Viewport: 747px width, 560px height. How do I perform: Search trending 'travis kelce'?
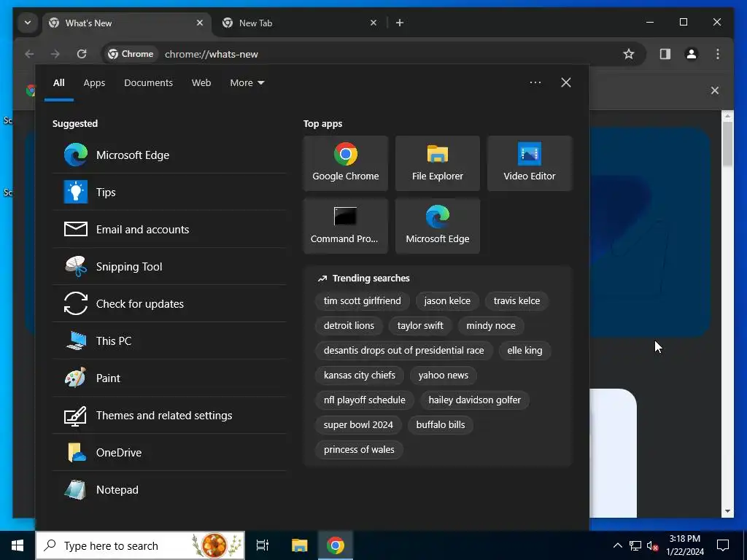click(516, 301)
